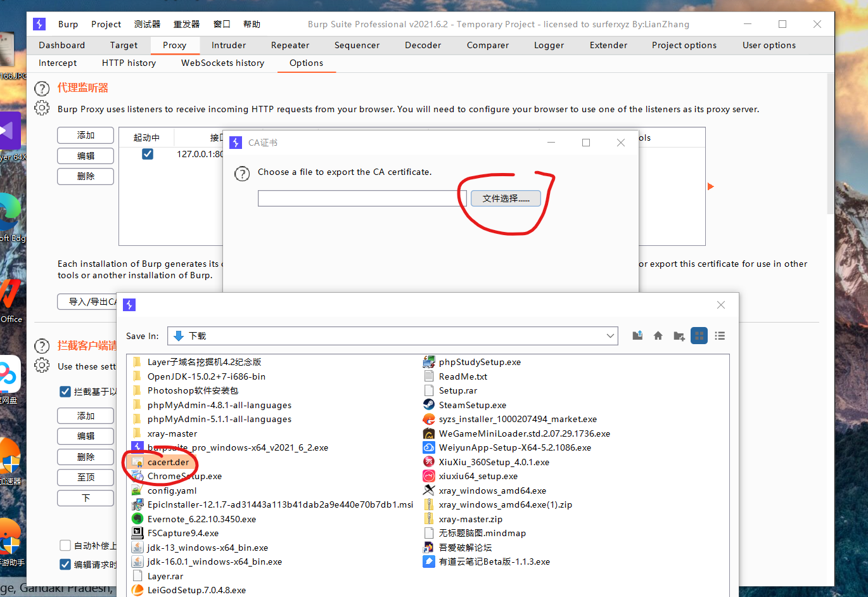Select ChromeSetup.exe file icon
The image size is (868, 597).
click(x=137, y=476)
